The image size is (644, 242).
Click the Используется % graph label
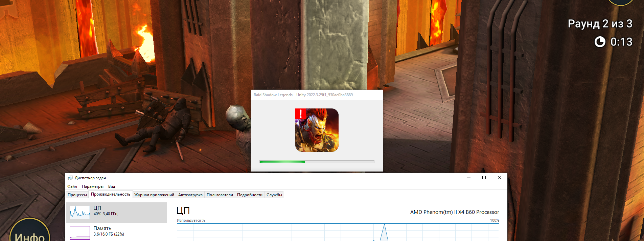(x=191, y=220)
